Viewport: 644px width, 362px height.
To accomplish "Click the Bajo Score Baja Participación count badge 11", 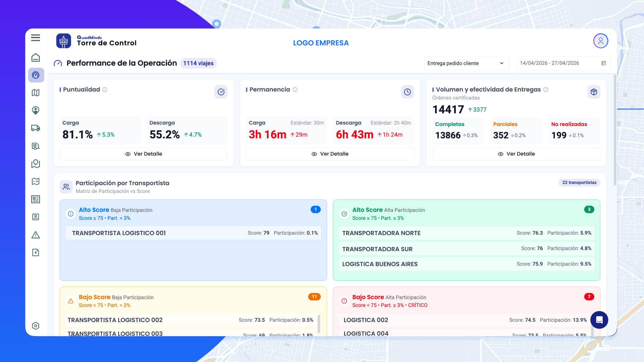I will pos(314,297).
